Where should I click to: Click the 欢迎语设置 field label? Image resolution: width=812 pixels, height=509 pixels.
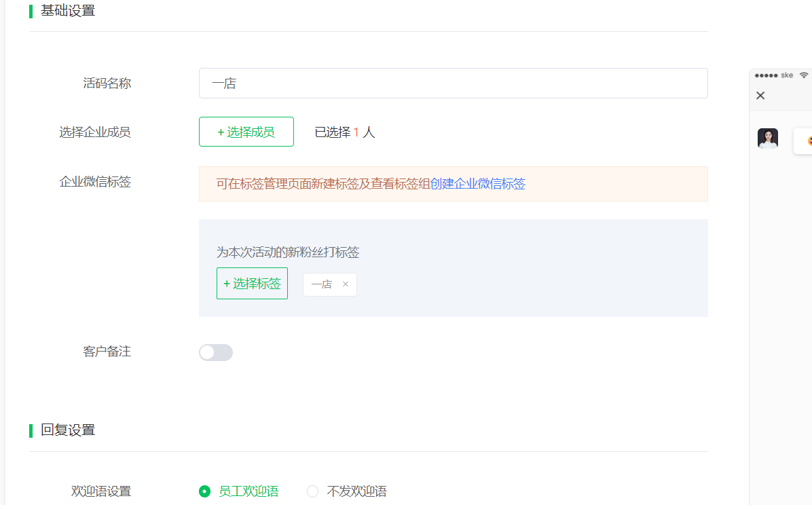(x=100, y=491)
